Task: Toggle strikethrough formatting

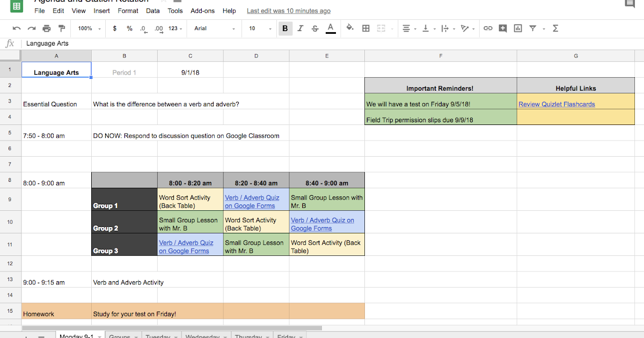Action: click(315, 28)
